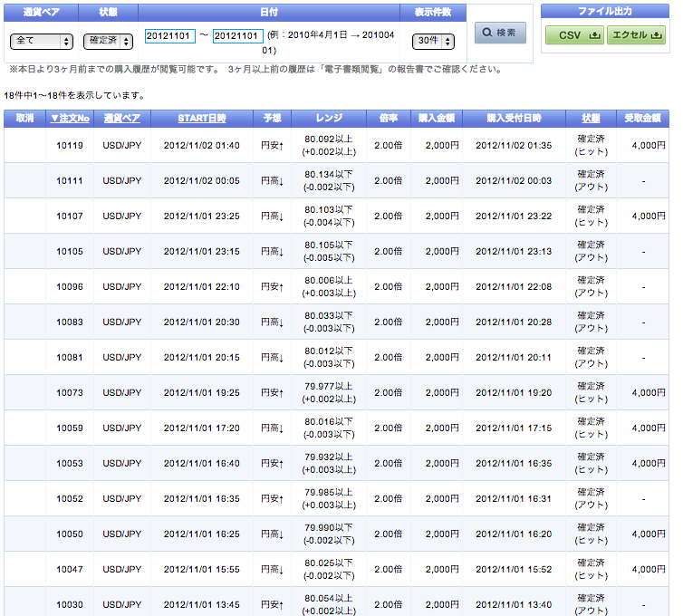
Task: Click the レンジ column header
Action: 329,119
